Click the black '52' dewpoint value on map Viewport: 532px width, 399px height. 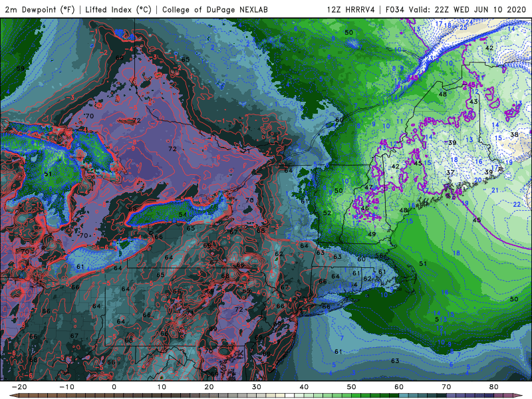pyautogui.click(x=327, y=213)
